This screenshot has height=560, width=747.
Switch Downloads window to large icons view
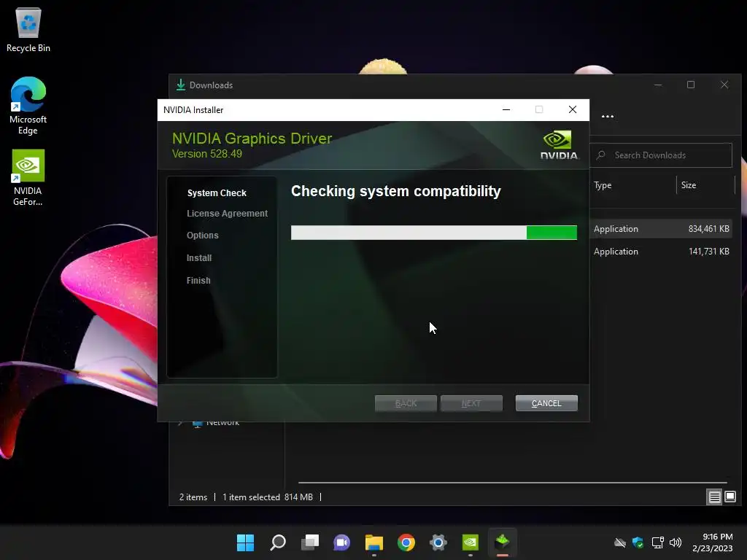tap(729, 497)
